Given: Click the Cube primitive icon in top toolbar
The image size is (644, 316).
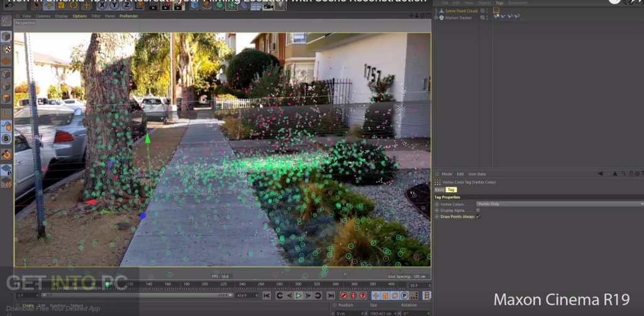Looking at the screenshot, I should (194, 5).
